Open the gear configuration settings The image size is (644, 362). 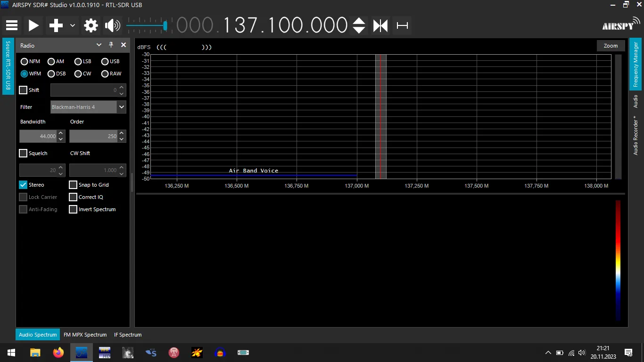(x=91, y=25)
